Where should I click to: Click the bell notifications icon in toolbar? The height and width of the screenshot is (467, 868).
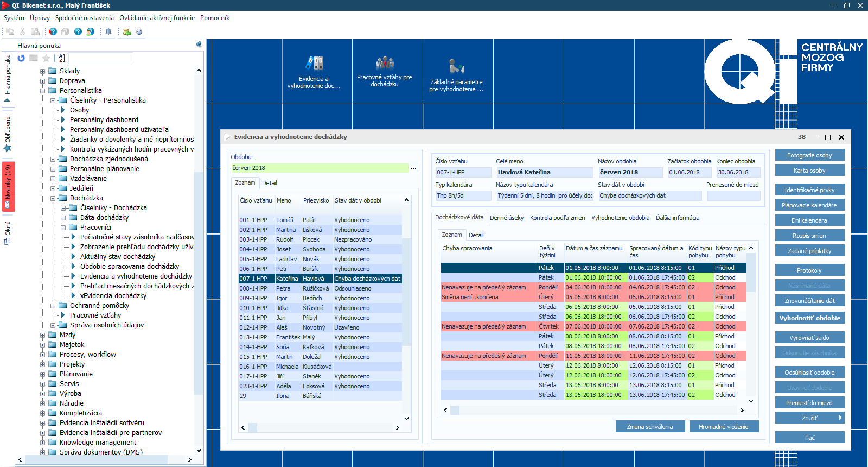[x=108, y=31]
